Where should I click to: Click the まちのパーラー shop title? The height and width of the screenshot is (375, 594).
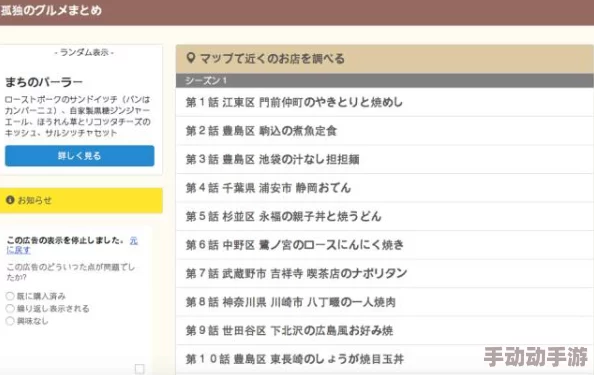44,82
